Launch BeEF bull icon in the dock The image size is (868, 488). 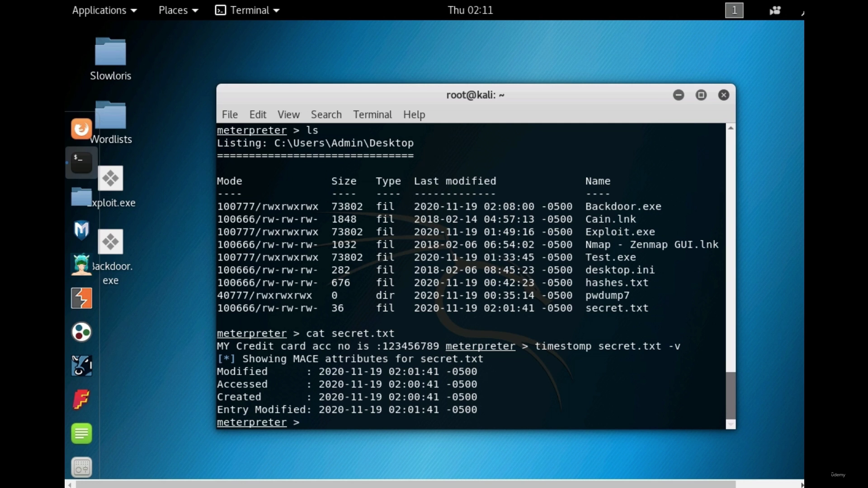(81, 366)
